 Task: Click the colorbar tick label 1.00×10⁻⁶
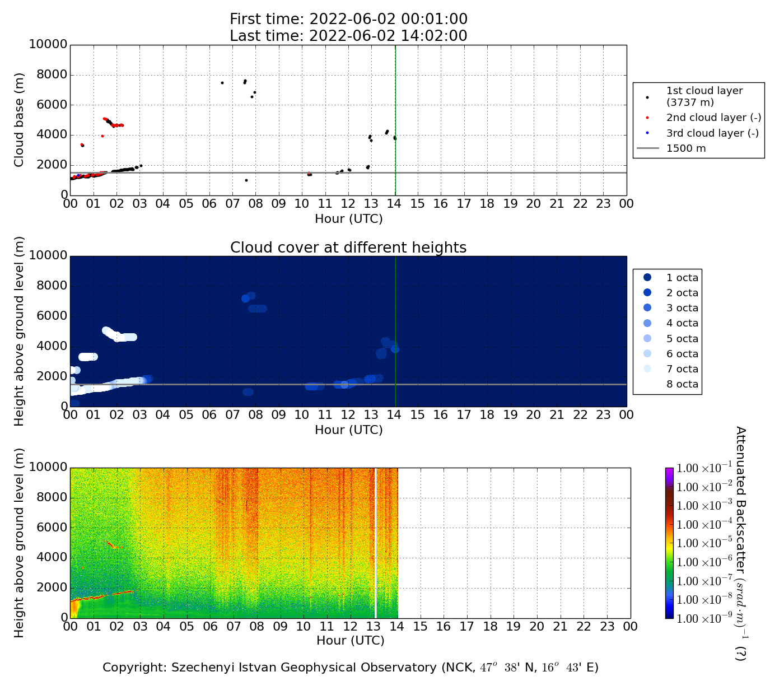(x=705, y=562)
